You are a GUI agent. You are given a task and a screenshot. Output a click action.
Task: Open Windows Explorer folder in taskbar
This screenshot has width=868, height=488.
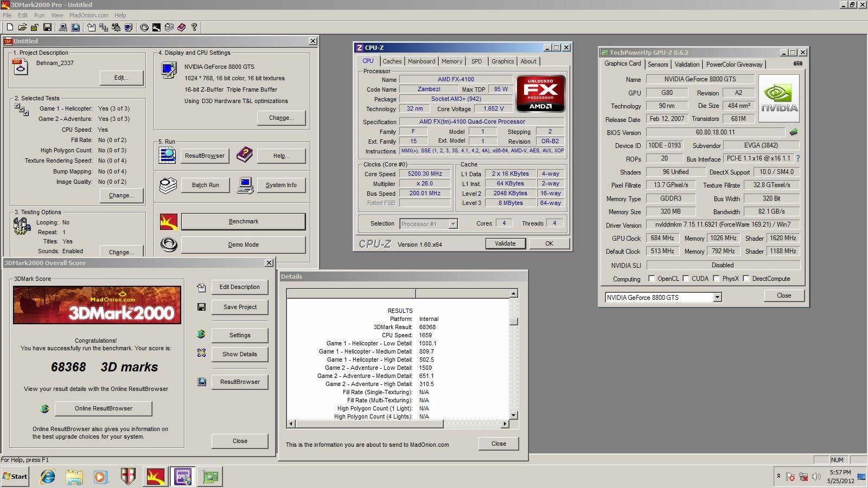(74, 477)
